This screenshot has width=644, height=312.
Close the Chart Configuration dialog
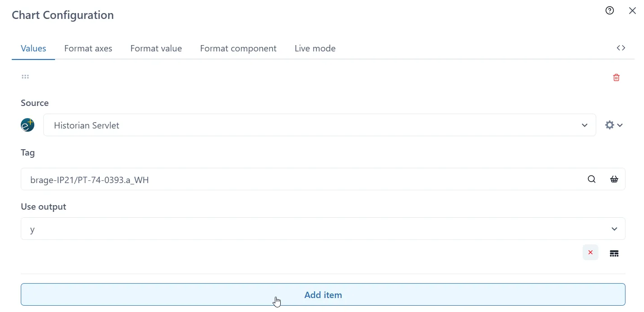pyautogui.click(x=632, y=10)
